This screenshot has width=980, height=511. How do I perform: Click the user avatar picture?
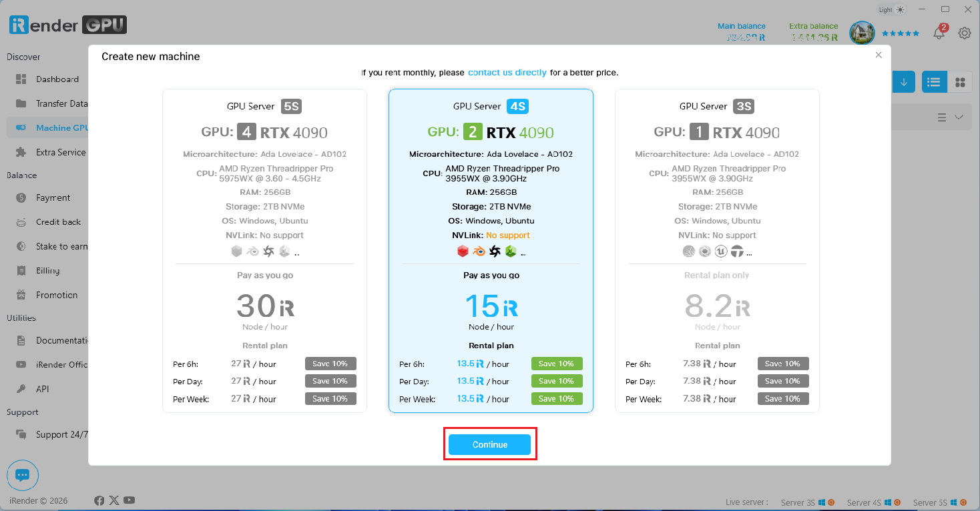pos(862,33)
